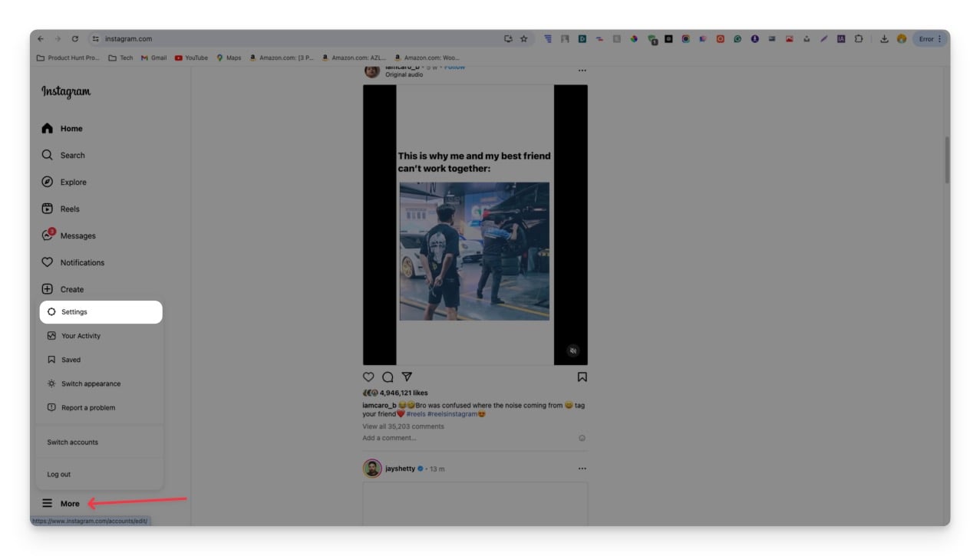
Task: Open Maps bookmark
Action: tap(229, 58)
